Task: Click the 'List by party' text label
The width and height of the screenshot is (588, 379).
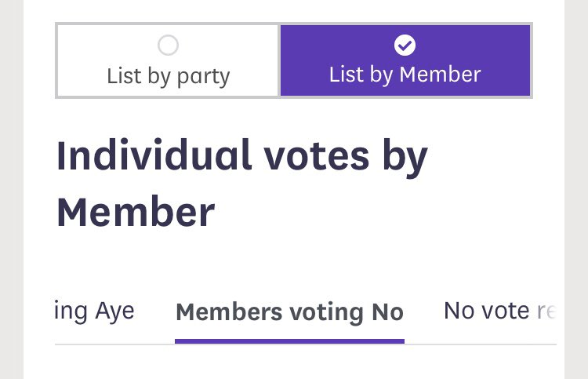Action: (x=169, y=77)
